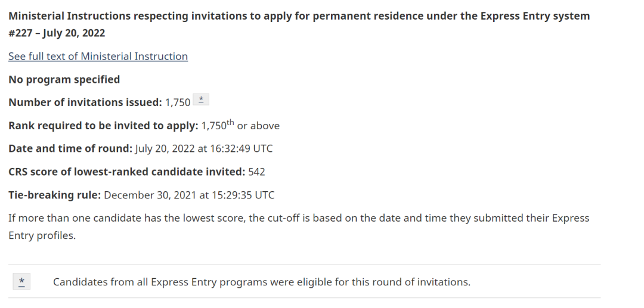This screenshot has width=644, height=308.
Task: Click the 'Entry profiles.' text ending the paragraph
Action: tap(42, 235)
